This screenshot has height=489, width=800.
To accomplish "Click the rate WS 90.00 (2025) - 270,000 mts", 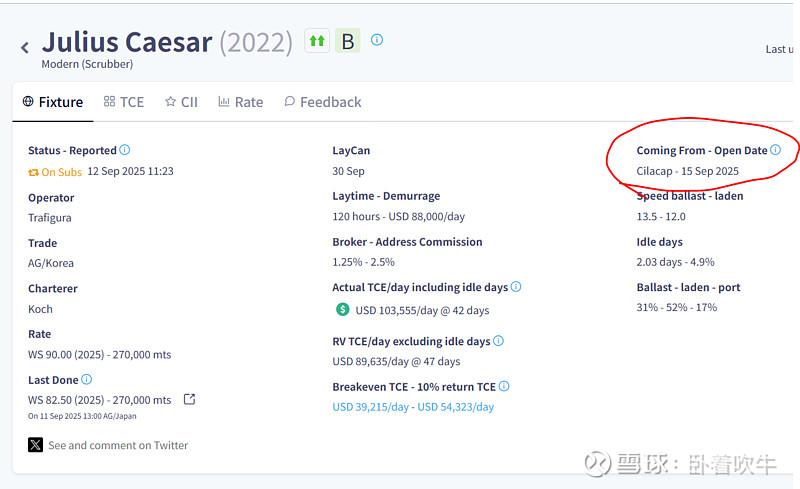I will tap(99, 355).
